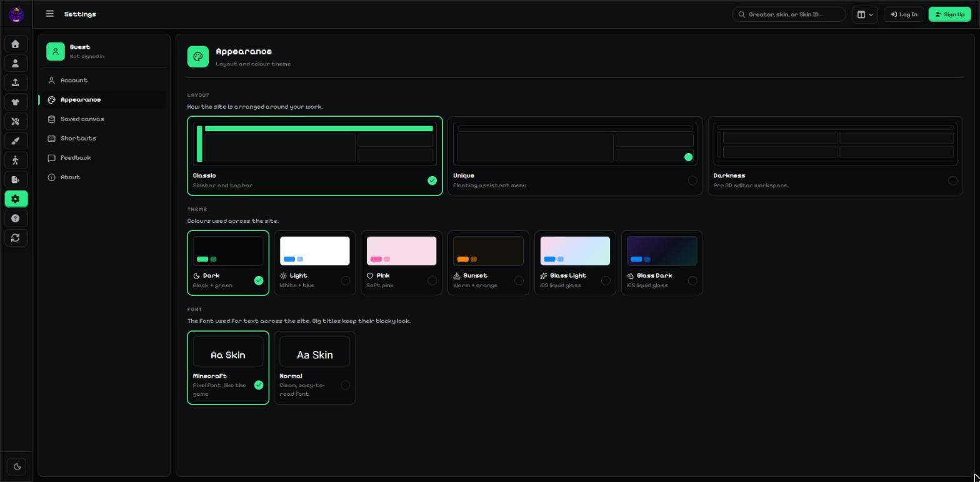The width and height of the screenshot is (980, 482).
Task: Select the Pink theme radio button
Action: pos(432,280)
